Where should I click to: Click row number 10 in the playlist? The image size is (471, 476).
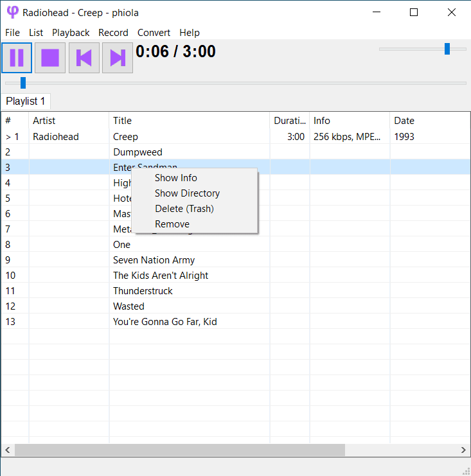tap(10, 276)
